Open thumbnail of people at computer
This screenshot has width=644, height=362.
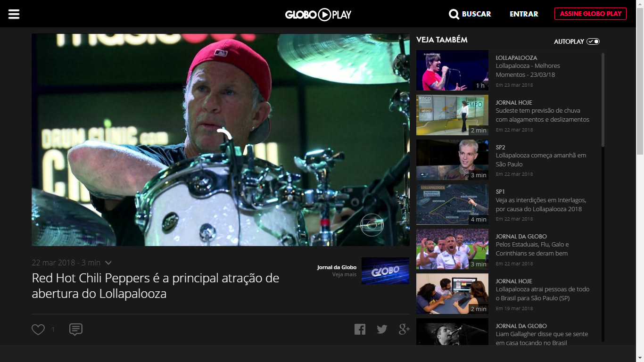click(x=452, y=294)
